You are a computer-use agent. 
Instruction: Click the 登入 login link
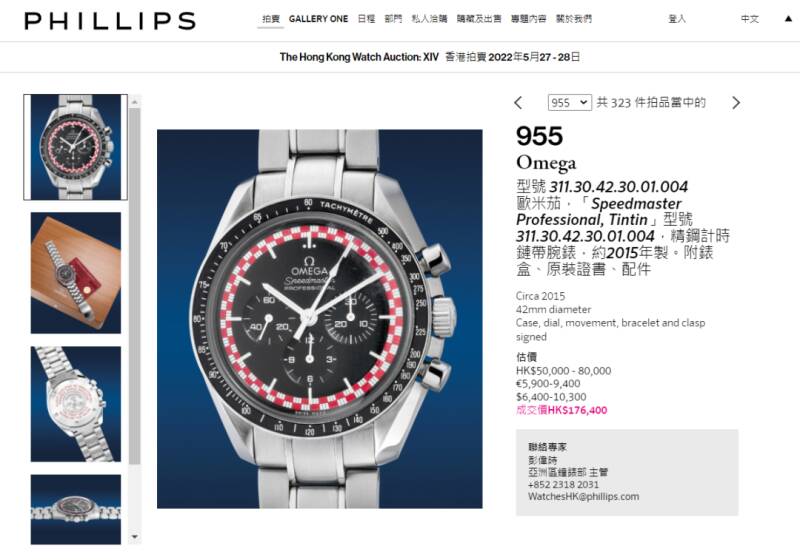tap(677, 19)
